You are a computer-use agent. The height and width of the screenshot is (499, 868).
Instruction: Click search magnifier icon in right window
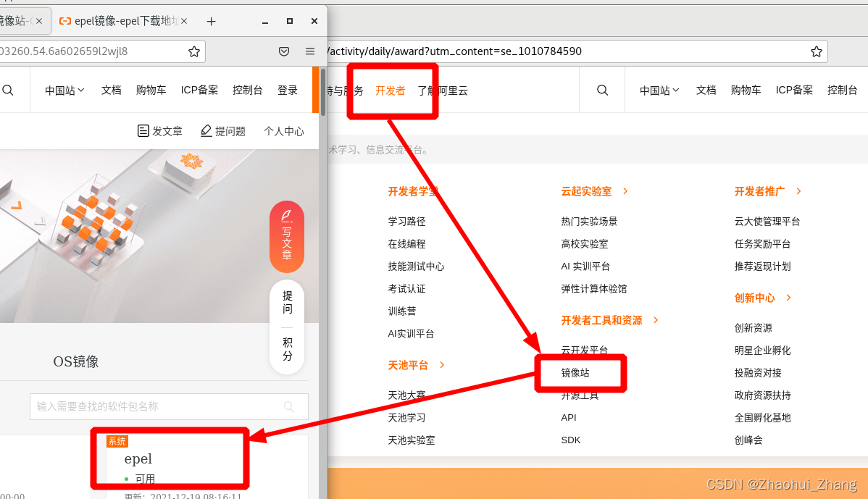603,91
